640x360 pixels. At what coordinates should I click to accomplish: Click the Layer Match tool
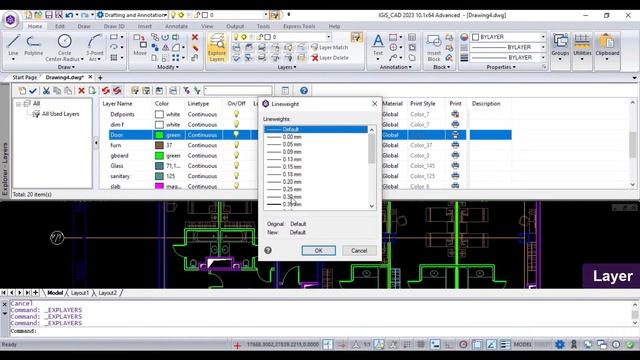pyautogui.click(x=329, y=47)
